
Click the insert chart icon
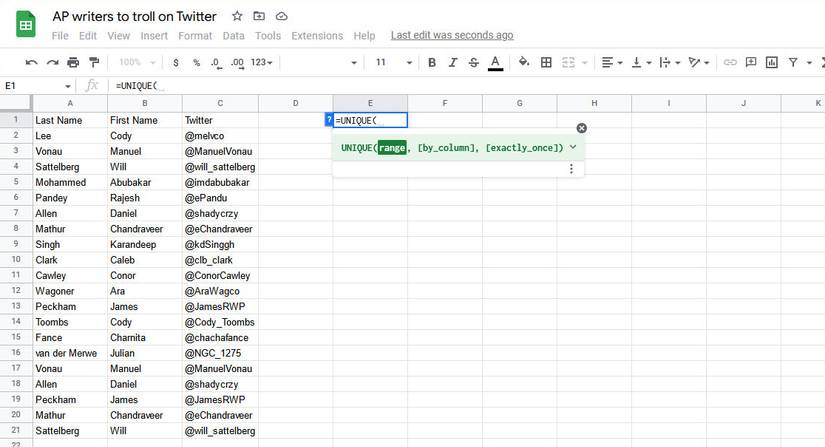(772, 62)
